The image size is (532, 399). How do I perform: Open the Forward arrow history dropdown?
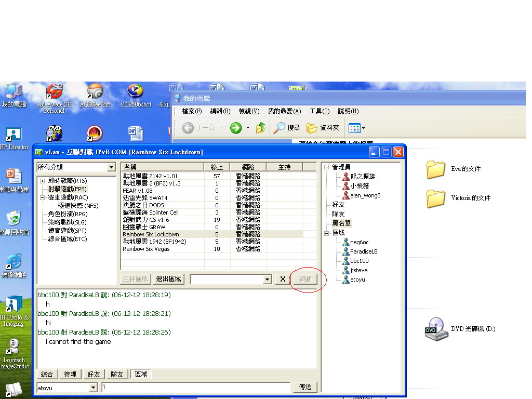point(248,128)
